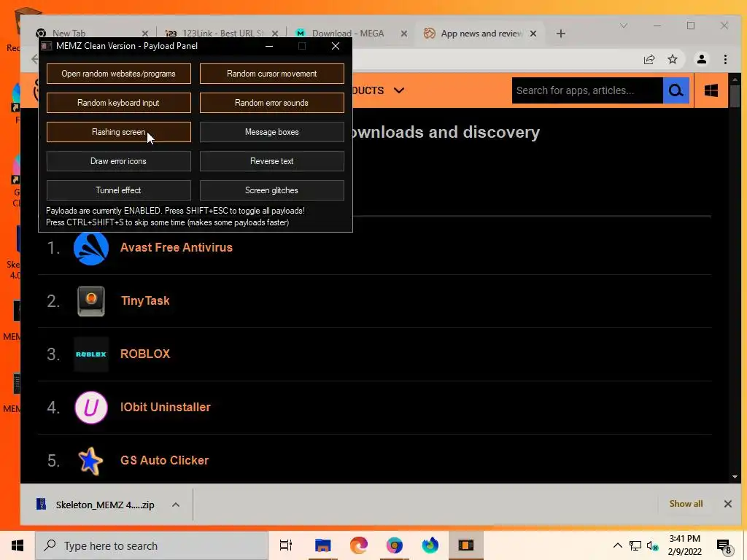Select the App news and reviews tab
747x560 pixels.
tap(481, 34)
